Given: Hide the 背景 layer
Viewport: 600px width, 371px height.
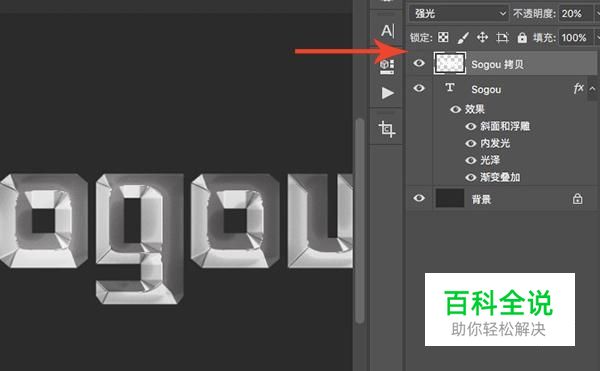Looking at the screenshot, I should (419, 198).
